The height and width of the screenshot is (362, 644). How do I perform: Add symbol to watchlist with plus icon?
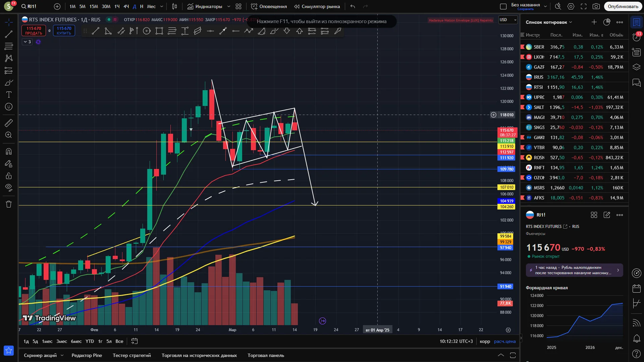click(594, 22)
